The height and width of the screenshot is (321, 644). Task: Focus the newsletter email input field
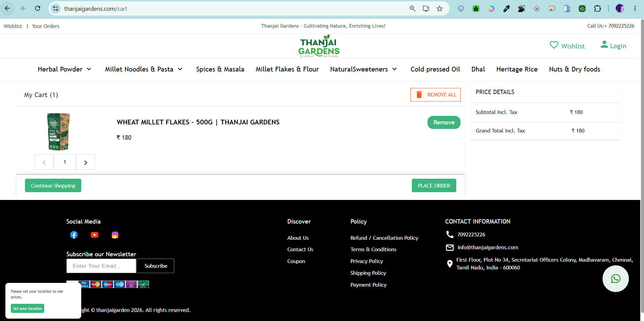pyautogui.click(x=101, y=266)
